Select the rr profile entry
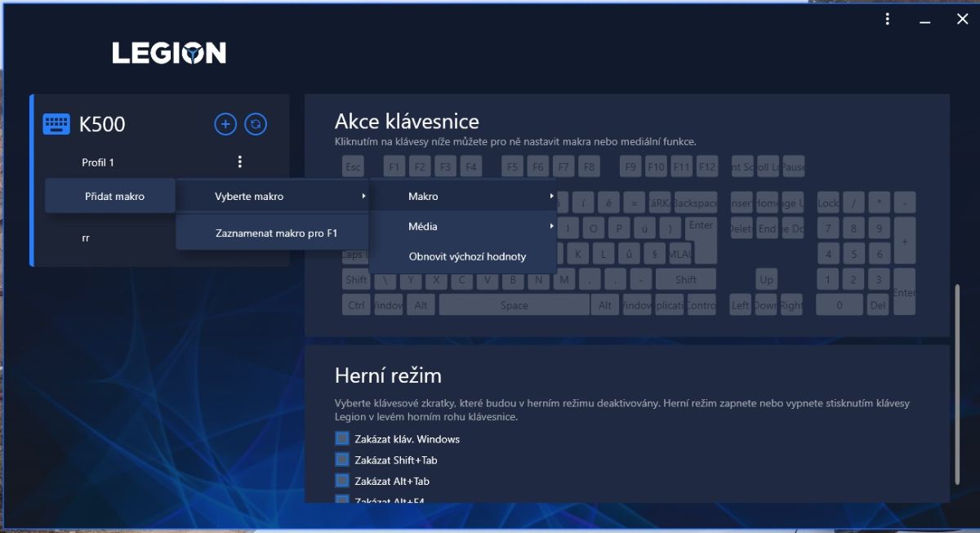980x533 pixels. pyautogui.click(x=86, y=238)
